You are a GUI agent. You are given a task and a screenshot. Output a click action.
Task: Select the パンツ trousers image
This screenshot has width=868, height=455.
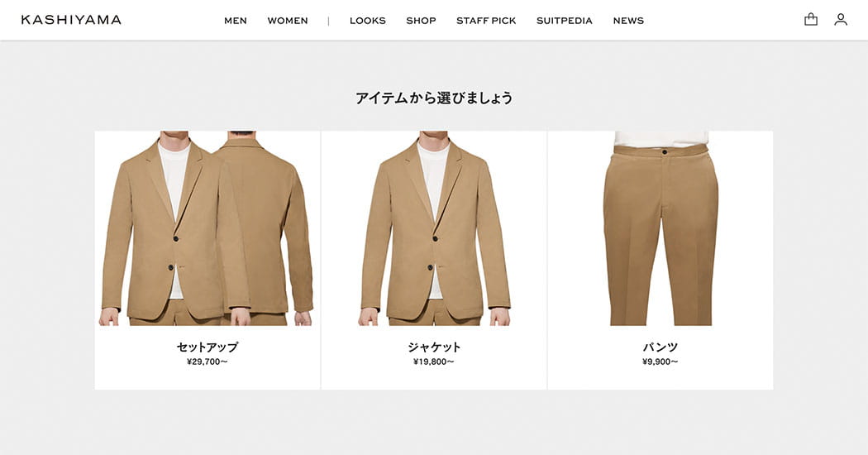661,228
